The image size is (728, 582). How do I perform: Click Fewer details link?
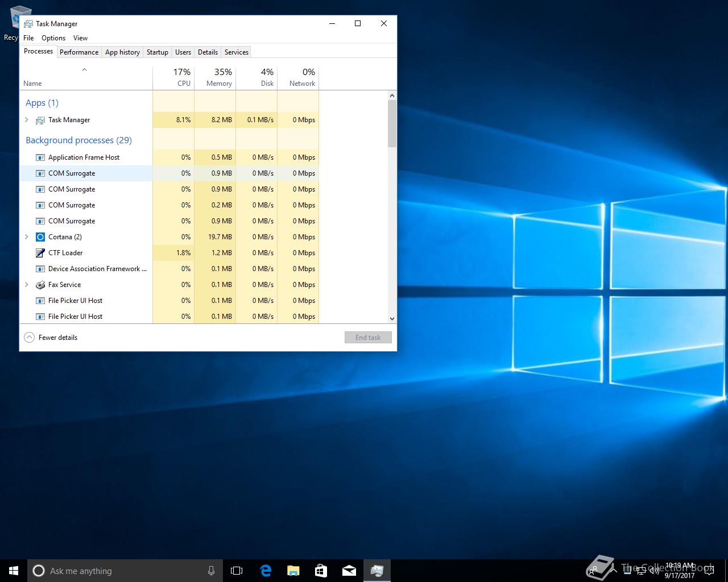[58, 338]
